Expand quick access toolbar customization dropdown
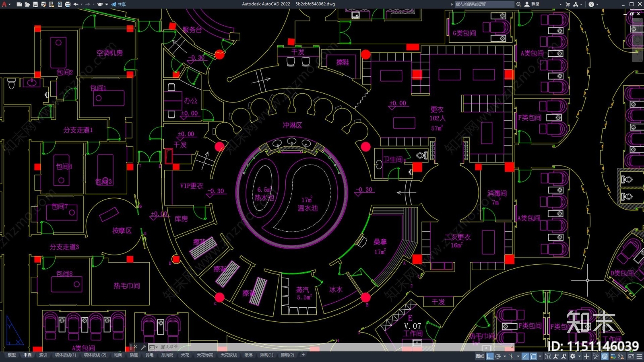This screenshot has height=362, width=644. pyautogui.click(x=107, y=4)
